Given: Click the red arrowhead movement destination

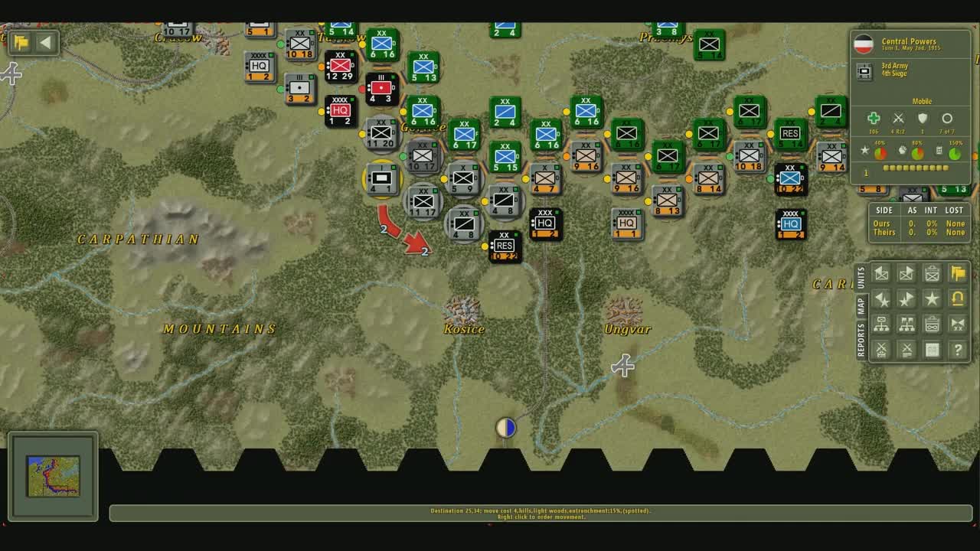Looking at the screenshot, I should [x=418, y=244].
